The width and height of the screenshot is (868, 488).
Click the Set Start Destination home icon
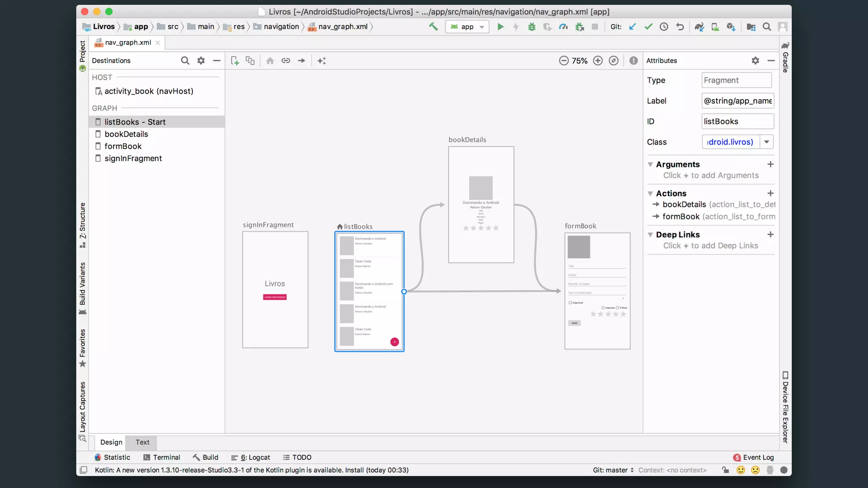click(270, 61)
